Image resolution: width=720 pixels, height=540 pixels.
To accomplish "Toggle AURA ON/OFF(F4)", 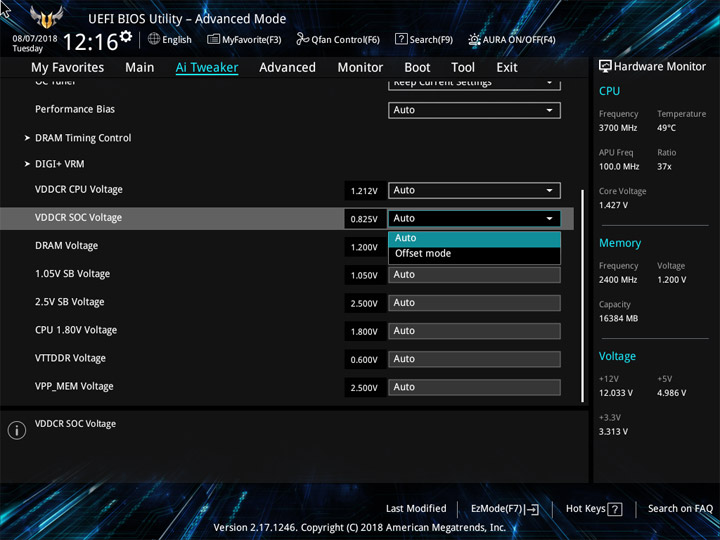I will (512, 39).
